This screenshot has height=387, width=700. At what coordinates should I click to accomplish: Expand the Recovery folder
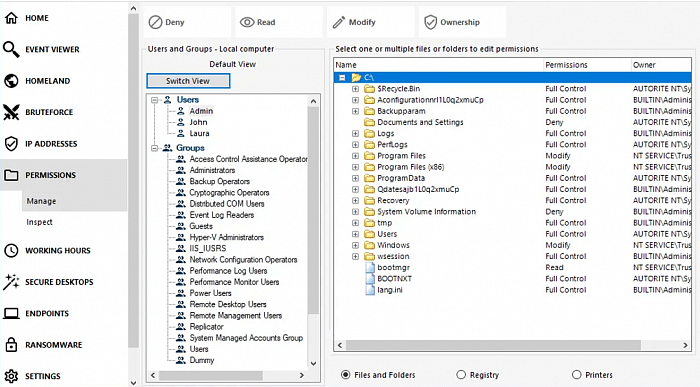click(x=355, y=200)
